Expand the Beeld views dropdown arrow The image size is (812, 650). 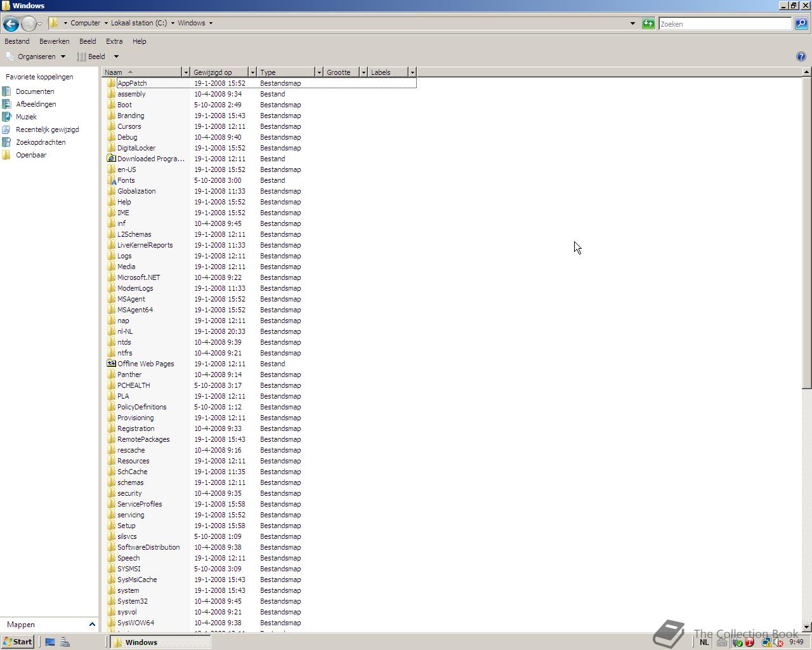tap(116, 56)
